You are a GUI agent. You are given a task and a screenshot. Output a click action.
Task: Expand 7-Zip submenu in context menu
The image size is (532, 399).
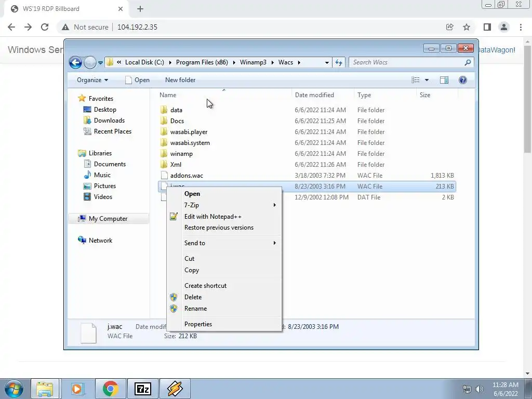click(224, 205)
